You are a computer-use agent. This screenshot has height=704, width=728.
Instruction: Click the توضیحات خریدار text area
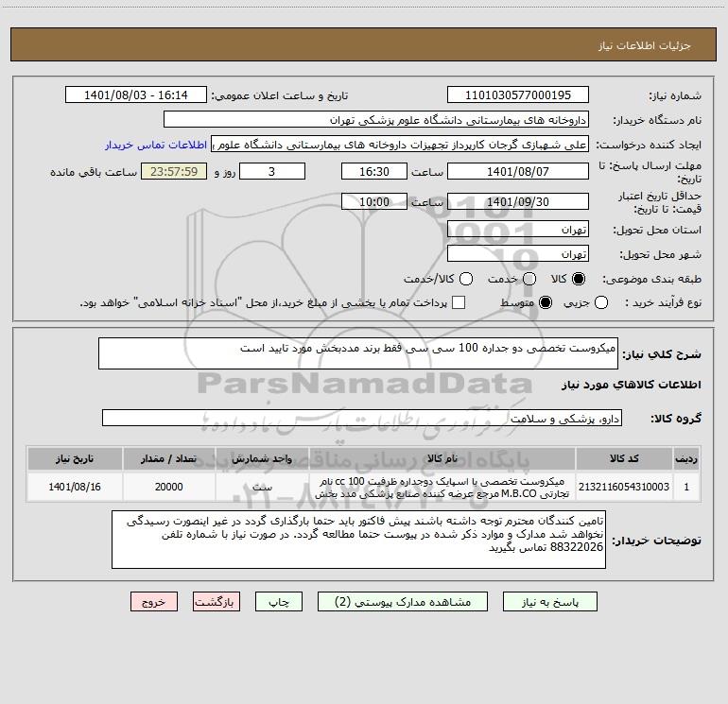click(x=358, y=540)
